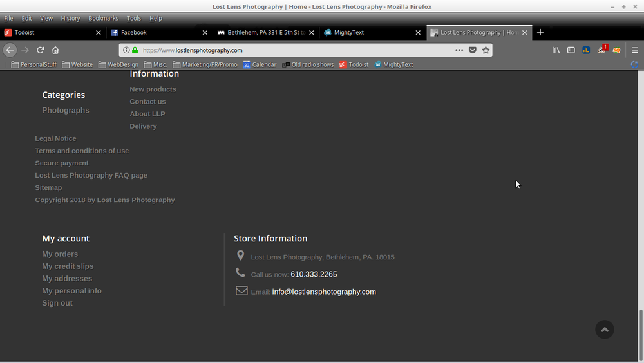
Task: Show site information icon in address bar
Action: pos(126,50)
